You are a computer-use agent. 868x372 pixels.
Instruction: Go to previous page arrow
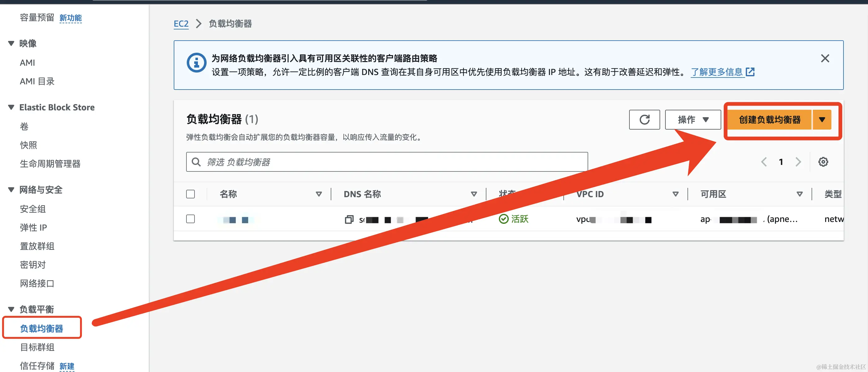pos(763,162)
